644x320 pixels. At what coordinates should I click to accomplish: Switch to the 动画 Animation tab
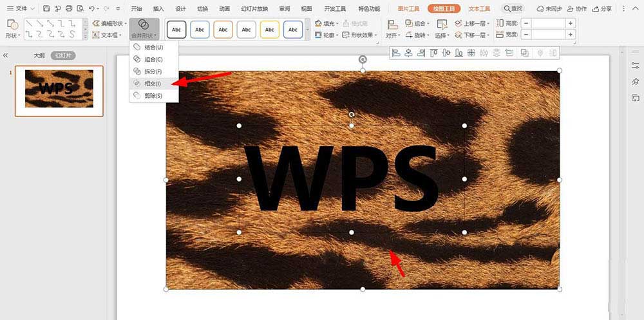pyautogui.click(x=224, y=8)
